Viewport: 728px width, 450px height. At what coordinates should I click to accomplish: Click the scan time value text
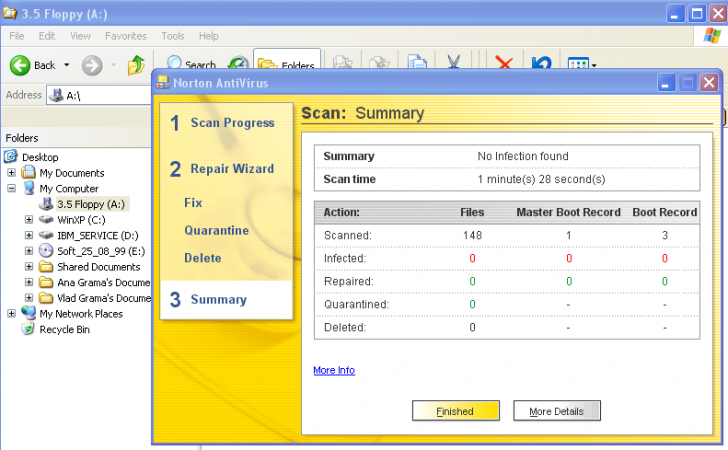(x=541, y=179)
